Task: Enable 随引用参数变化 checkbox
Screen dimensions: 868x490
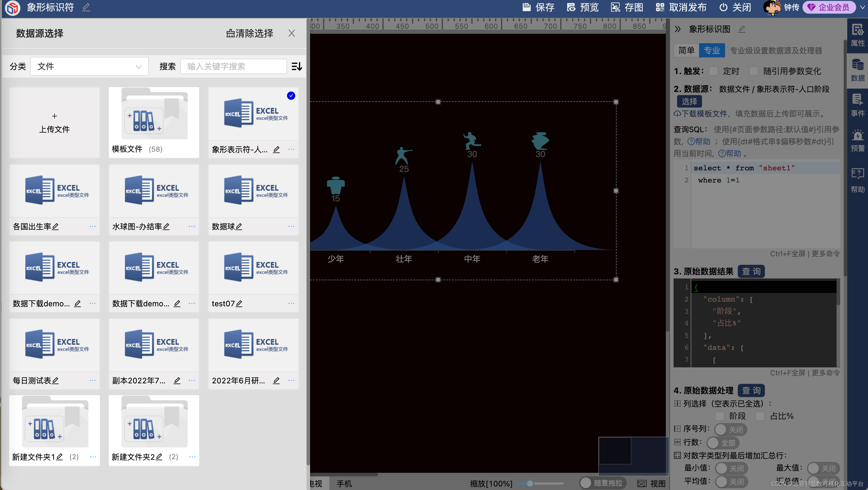Action: [x=754, y=71]
